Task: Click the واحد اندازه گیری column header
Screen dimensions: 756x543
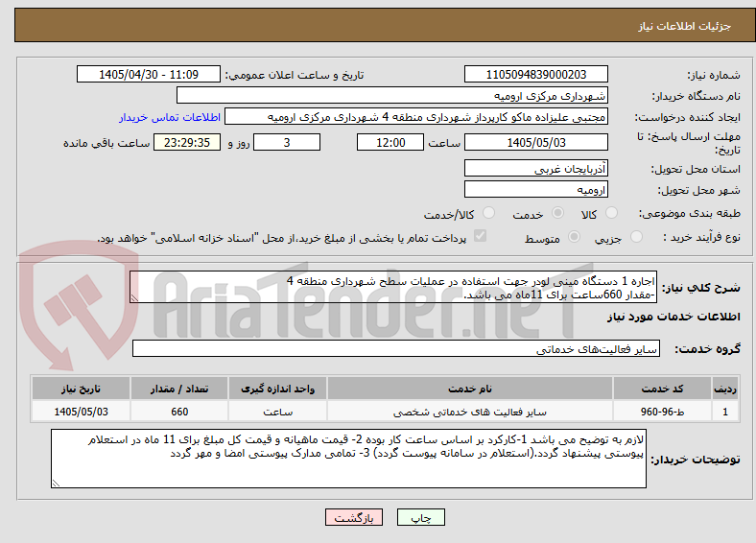Action: pos(277,389)
